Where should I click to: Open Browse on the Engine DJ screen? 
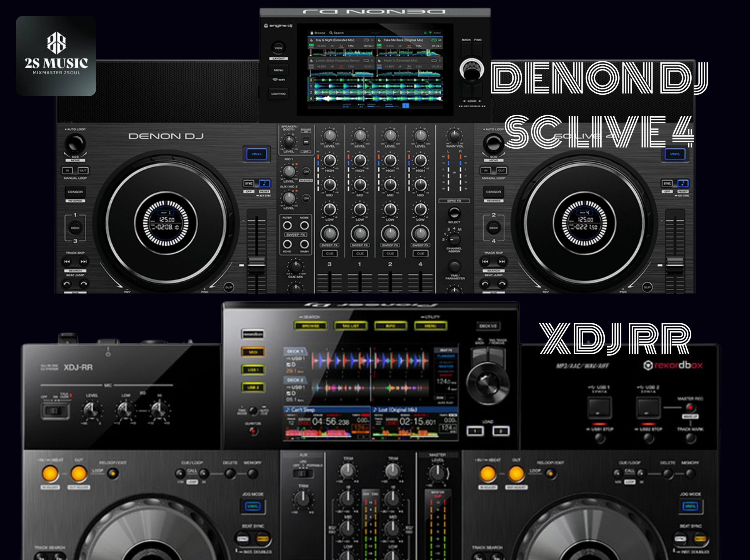click(x=318, y=33)
